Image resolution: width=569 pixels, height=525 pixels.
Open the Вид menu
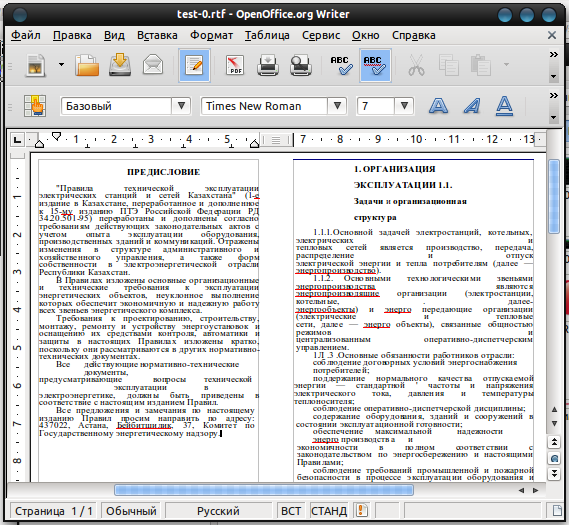114,35
